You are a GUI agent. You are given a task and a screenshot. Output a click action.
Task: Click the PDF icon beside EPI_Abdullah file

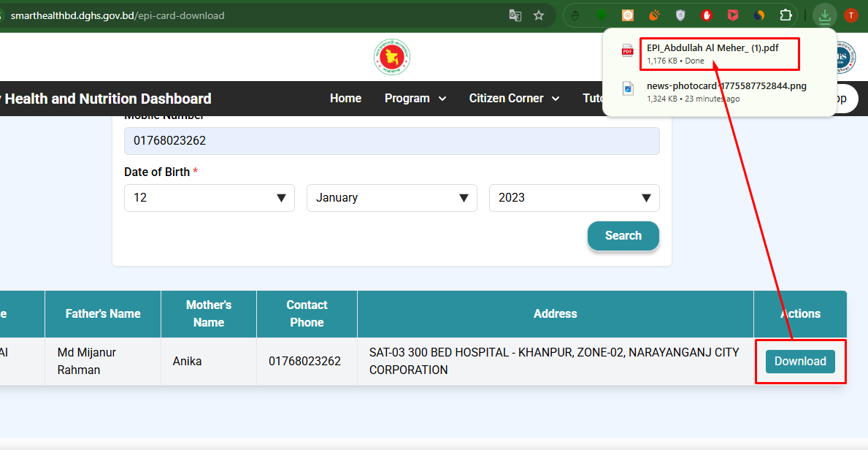point(626,50)
